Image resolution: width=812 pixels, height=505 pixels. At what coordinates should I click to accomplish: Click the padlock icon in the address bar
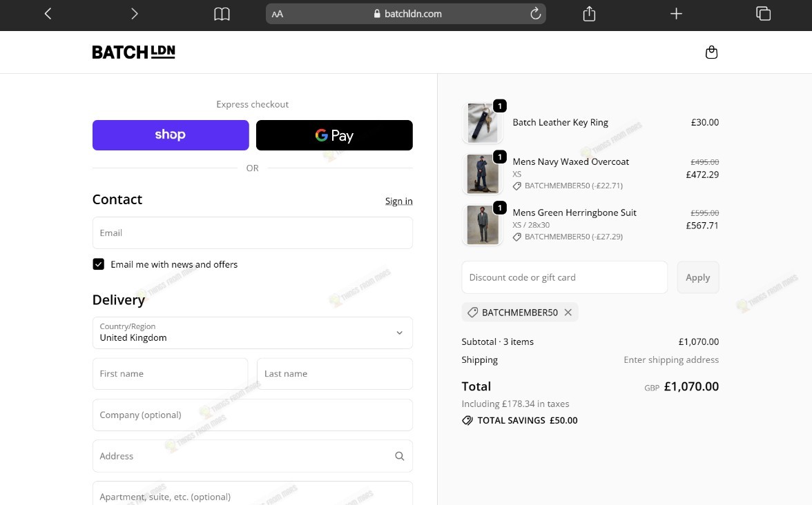click(377, 14)
